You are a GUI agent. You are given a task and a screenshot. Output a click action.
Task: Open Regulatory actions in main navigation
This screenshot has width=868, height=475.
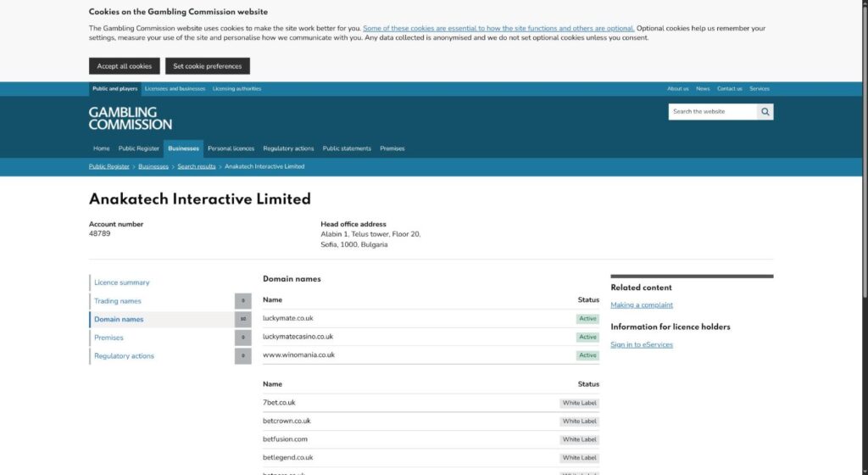coord(288,148)
